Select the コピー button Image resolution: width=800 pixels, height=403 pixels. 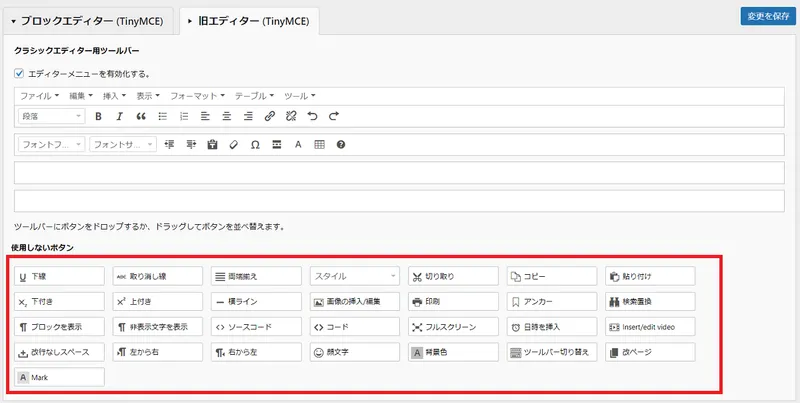point(552,276)
